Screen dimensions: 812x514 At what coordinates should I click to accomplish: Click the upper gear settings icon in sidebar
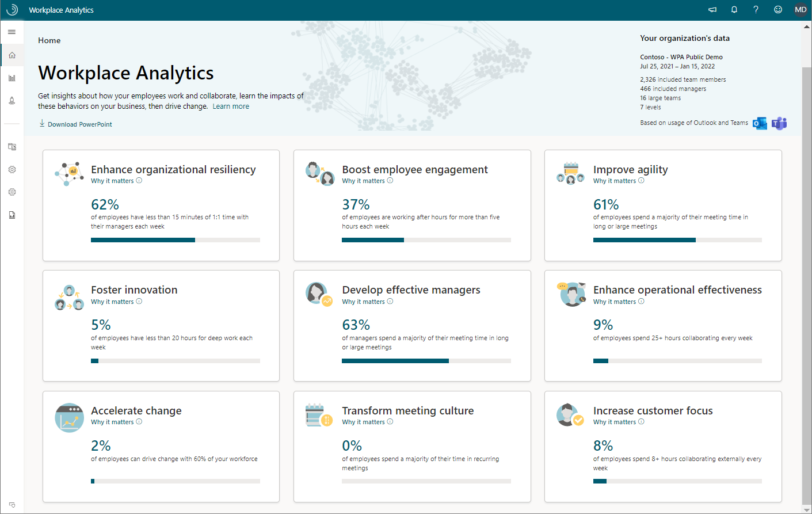(12, 169)
